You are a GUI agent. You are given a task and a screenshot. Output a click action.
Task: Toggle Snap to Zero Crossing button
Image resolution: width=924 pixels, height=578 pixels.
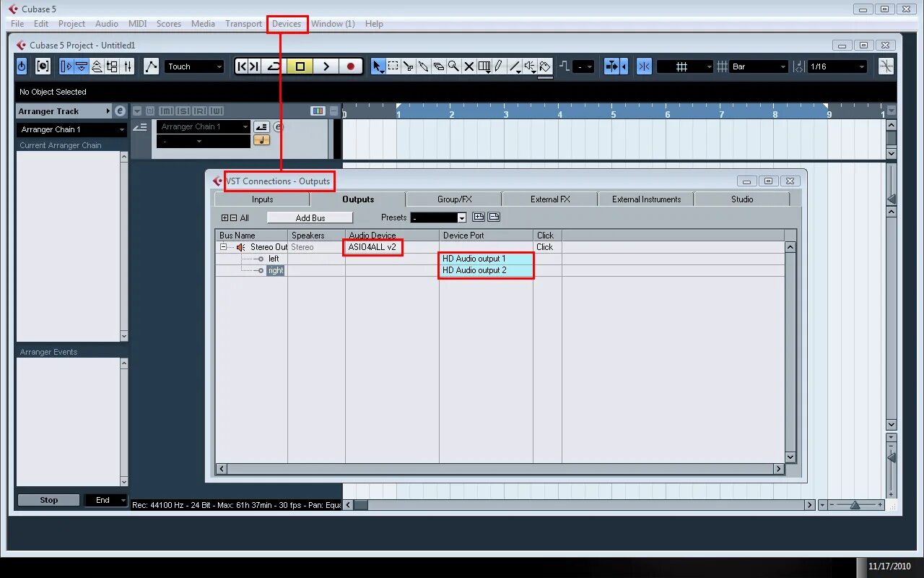[x=886, y=66]
